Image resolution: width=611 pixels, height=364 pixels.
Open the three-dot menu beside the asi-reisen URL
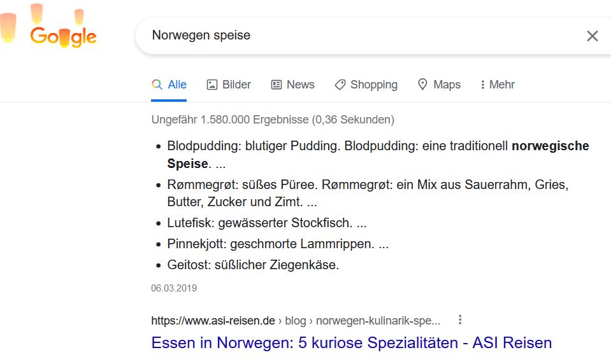[x=460, y=320]
